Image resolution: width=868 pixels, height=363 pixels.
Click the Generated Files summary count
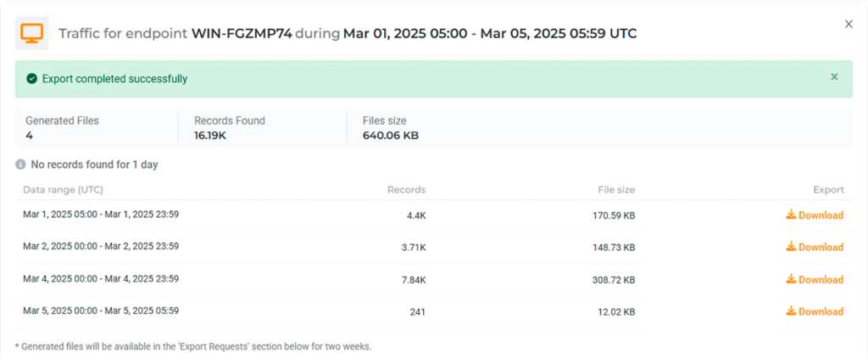(x=29, y=136)
